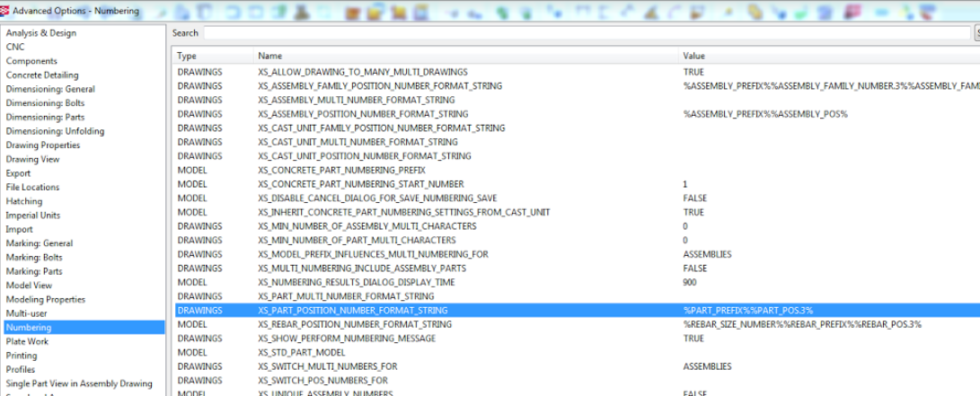This screenshot has width=980, height=396.
Task: Click TRUE value of XS_ALLOW_DRAWING_TO_MANY_MULTI_DRAWINGS
Action: tap(693, 72)
